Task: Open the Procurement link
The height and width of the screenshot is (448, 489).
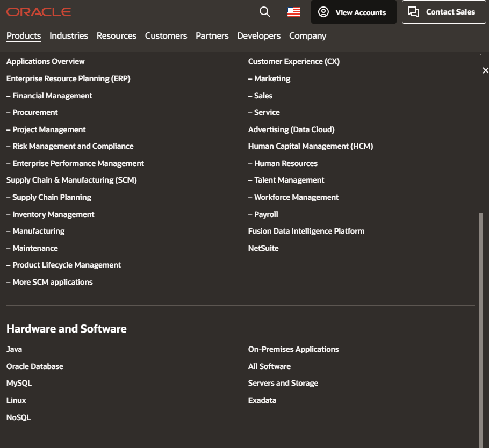Action: coord(32,113)
